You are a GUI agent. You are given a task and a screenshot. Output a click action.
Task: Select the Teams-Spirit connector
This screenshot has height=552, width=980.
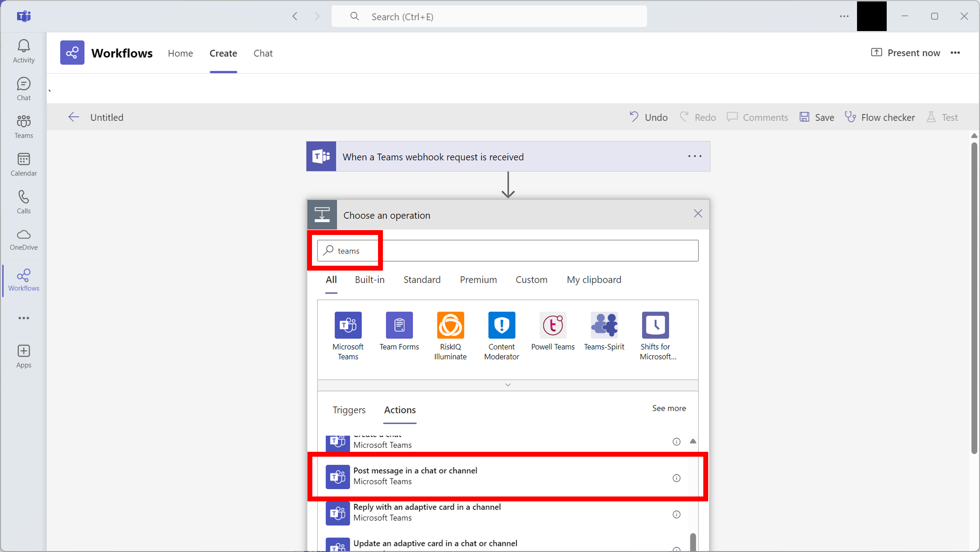(x=604, y=331)
